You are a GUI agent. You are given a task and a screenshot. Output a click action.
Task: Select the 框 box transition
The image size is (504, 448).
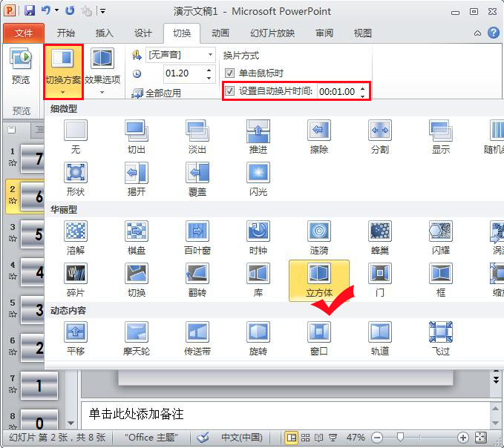click(x=441, y=280)
